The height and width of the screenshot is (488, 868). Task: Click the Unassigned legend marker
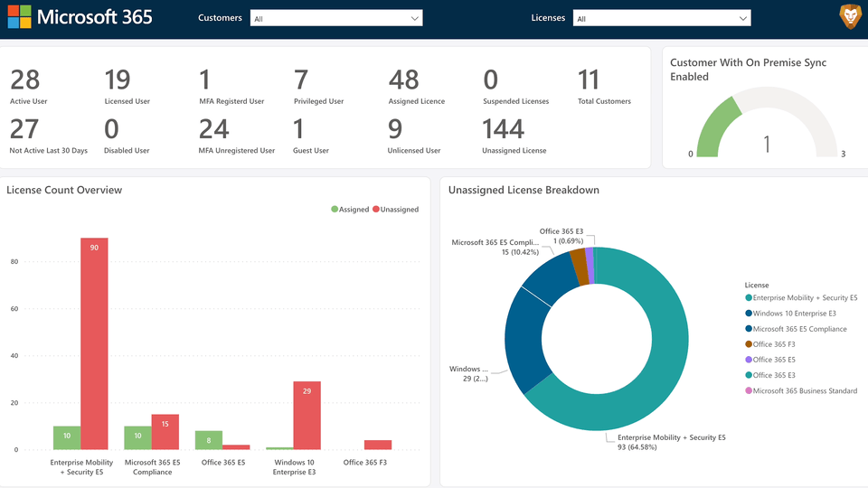375,209
